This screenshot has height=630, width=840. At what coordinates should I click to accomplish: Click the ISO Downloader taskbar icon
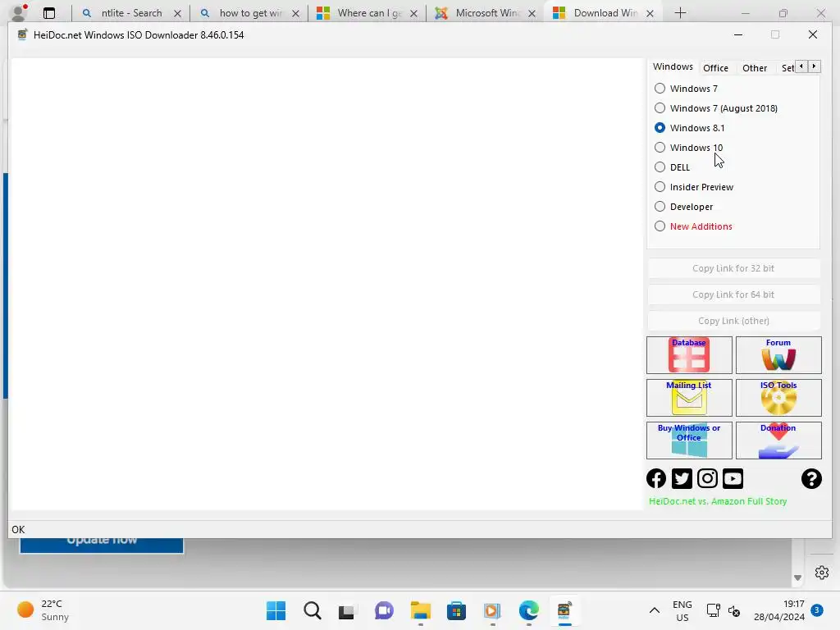564,610
